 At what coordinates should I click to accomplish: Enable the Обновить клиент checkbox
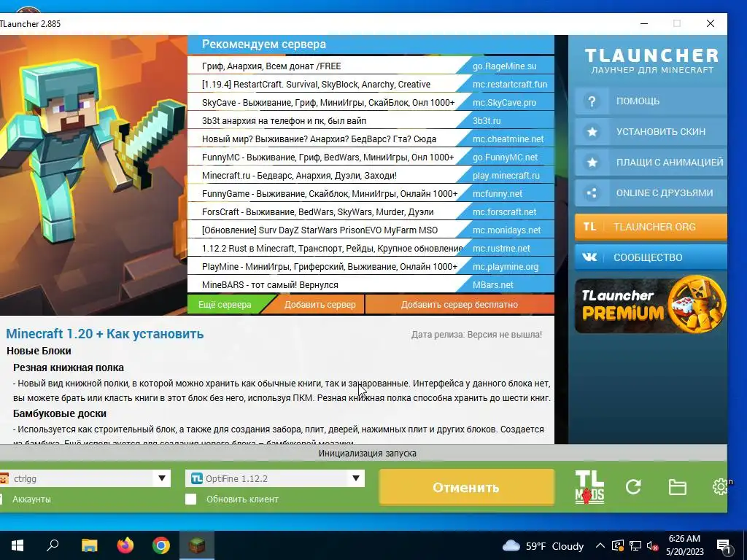coord(190,499)
